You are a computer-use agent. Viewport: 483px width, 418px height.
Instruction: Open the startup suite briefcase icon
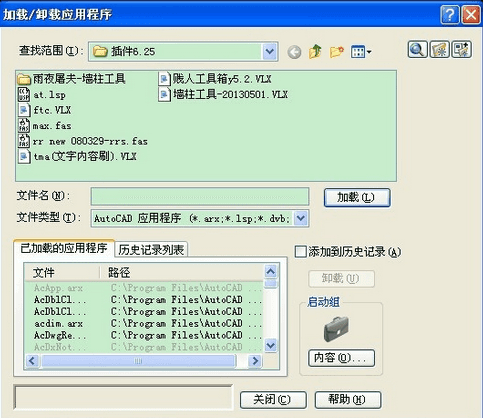[336, 329]
